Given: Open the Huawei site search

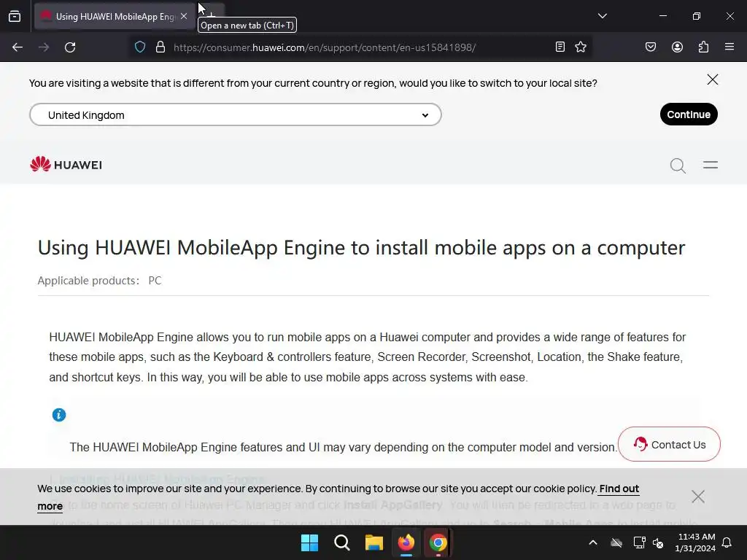Looking at the screenshot, I should click(x=678, y=166).
